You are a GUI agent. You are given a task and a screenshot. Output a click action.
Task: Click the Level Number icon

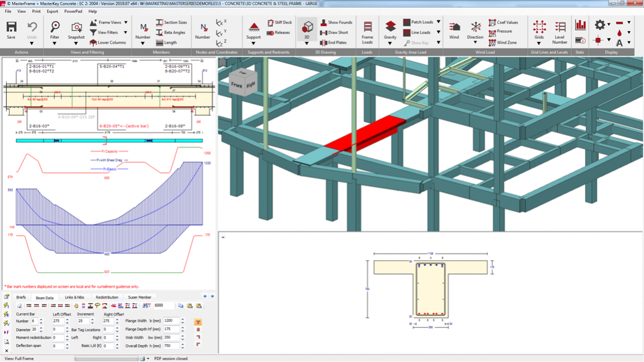point(560,27)
